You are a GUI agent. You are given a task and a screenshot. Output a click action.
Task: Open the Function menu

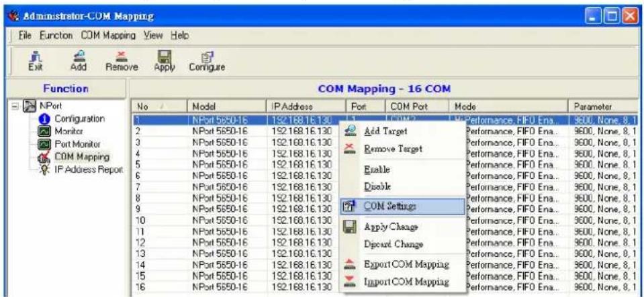click(56, 36)
